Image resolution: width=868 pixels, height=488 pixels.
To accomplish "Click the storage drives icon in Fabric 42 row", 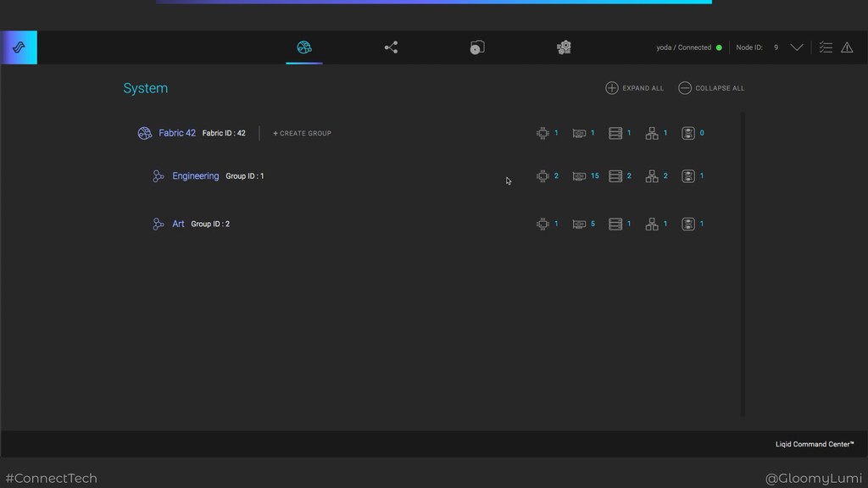I will 615,133.
